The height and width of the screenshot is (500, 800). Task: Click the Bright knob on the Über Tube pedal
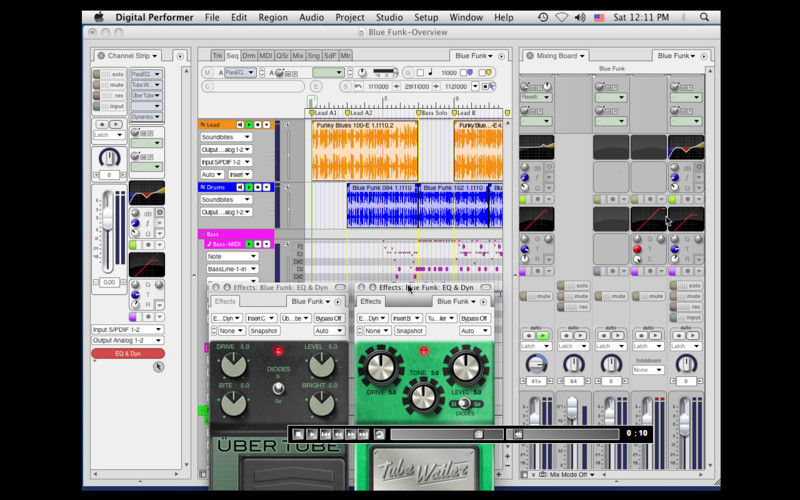tap(322, 404)
